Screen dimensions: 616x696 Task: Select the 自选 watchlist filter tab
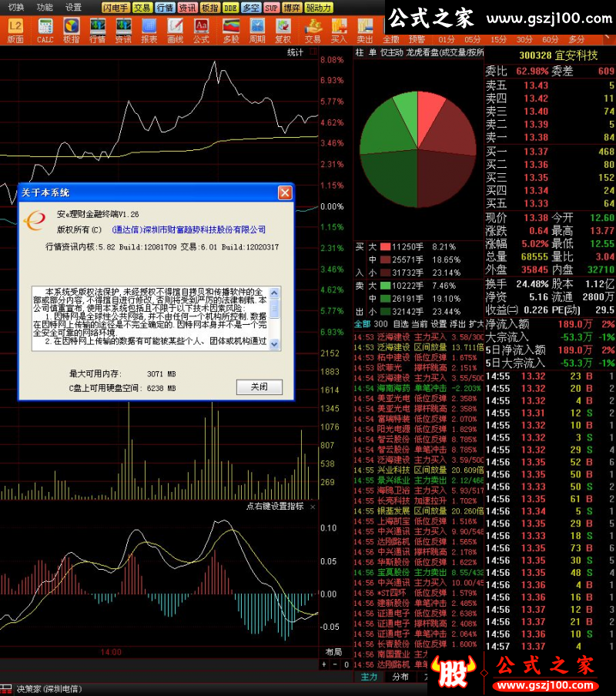401,324
